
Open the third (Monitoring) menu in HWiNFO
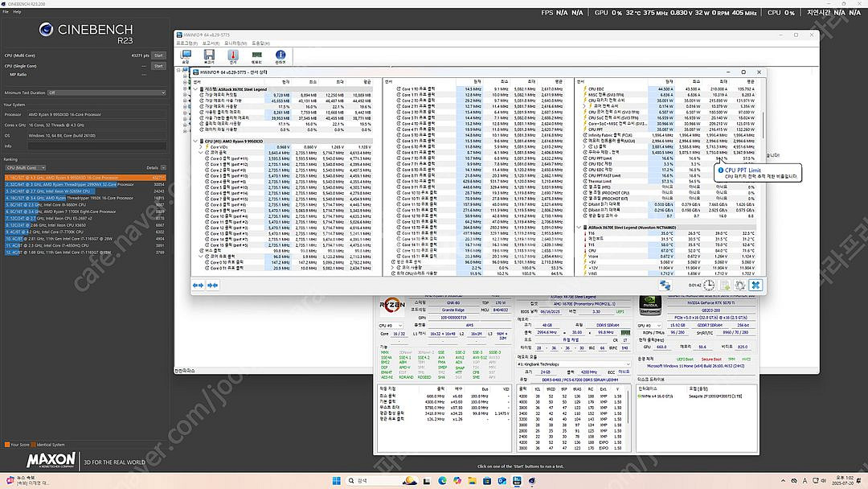click(x=235, y=43)
